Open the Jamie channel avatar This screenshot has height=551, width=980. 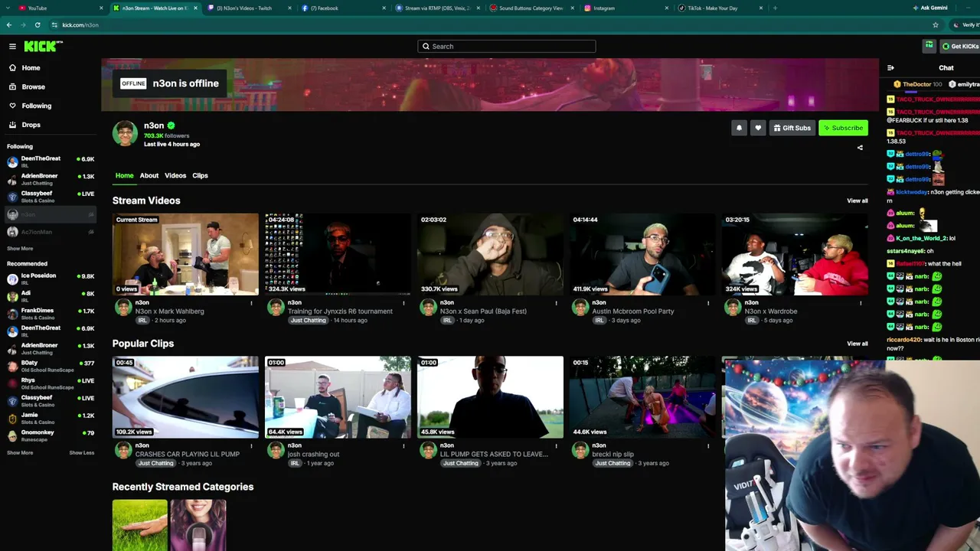[12, 419]
